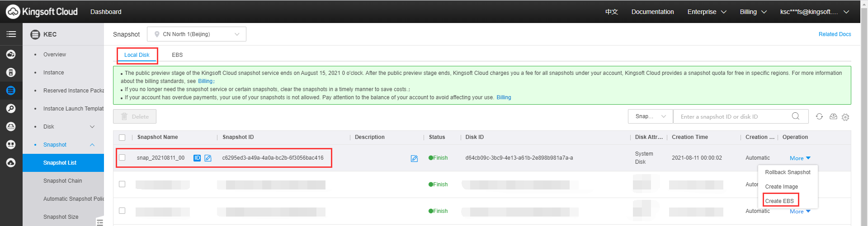Open the Billing link after 'see'
The height and width of the screenshot is (226, 868).
click(205, 81)
